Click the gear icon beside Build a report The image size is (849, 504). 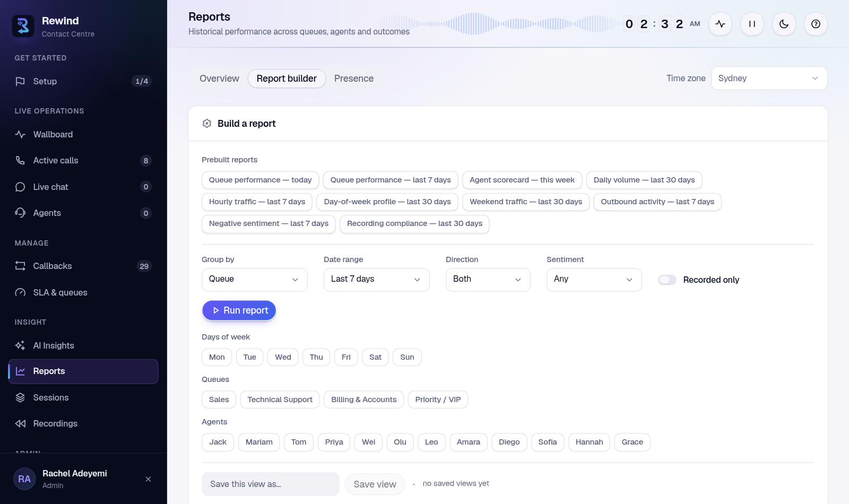(207, 124)
